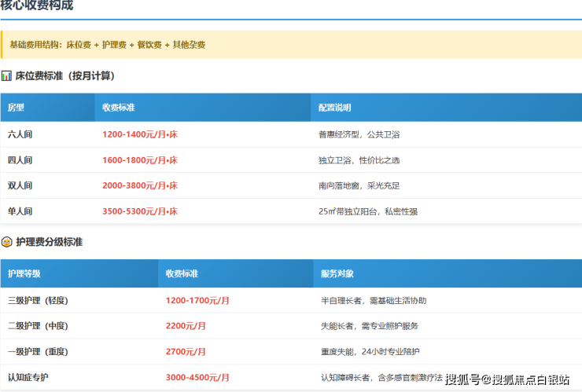This screenshot has height=392, width=582.
Task: Click the description 南向落地窗，采光充足
Action: point(359,185)
